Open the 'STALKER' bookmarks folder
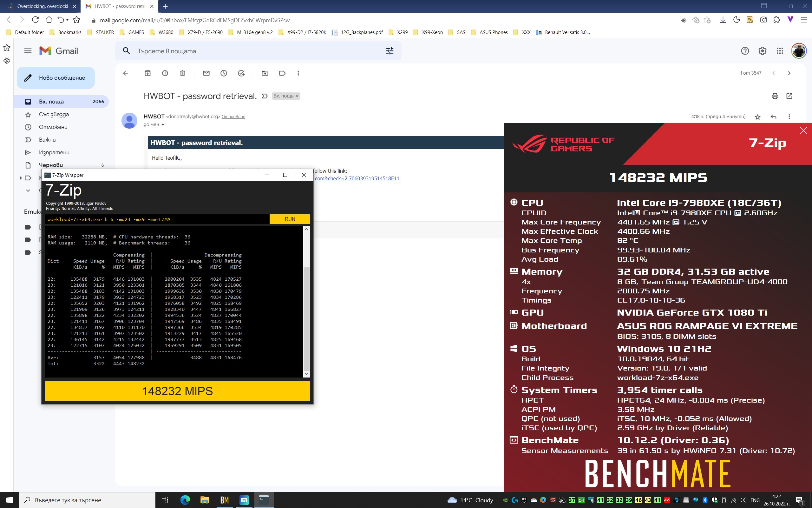This screenshot has height=508, width=812. [101, 32]
